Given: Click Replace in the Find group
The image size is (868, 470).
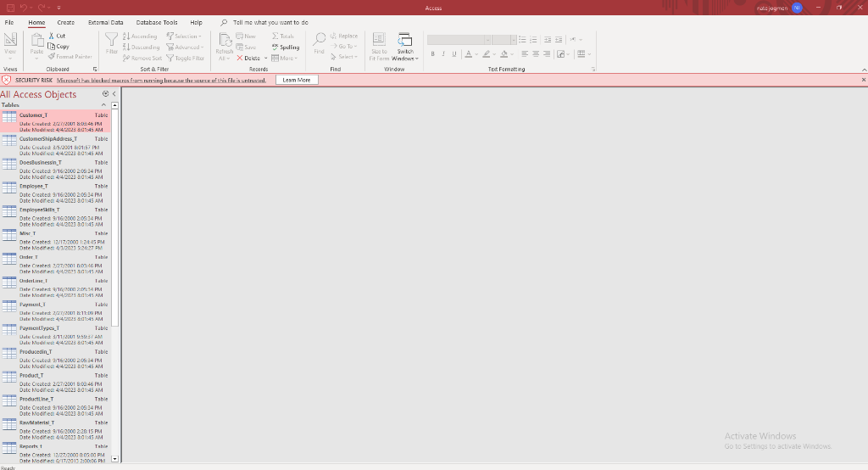Looking at the screenshot, I should tap(344, 36).
